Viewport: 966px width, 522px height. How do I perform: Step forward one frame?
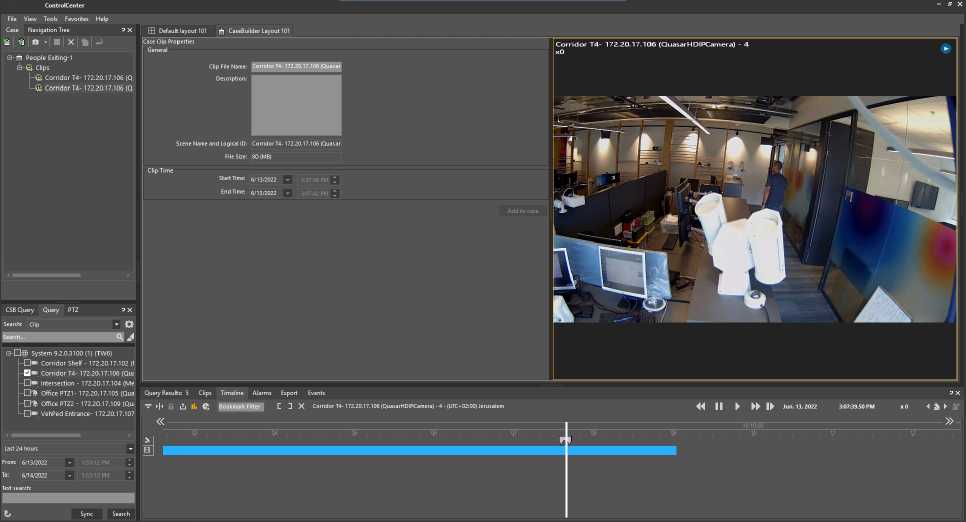[770, 406]
